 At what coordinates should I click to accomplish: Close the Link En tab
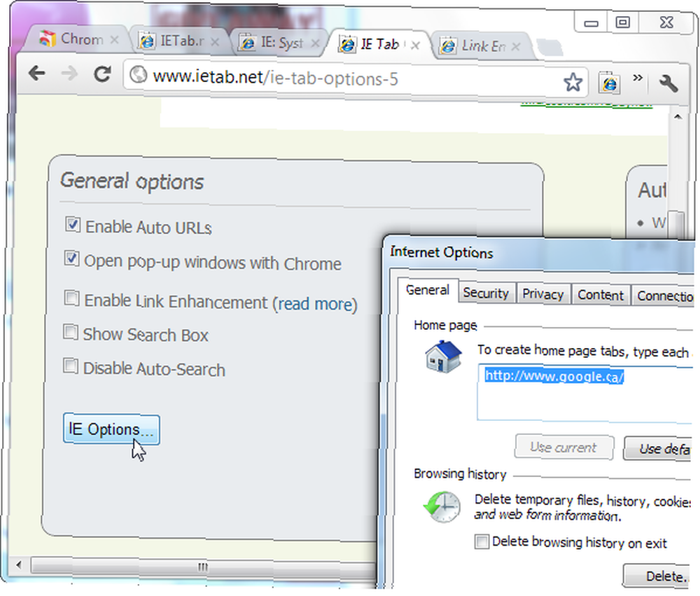pyautogui.click(x=516, y=46)
